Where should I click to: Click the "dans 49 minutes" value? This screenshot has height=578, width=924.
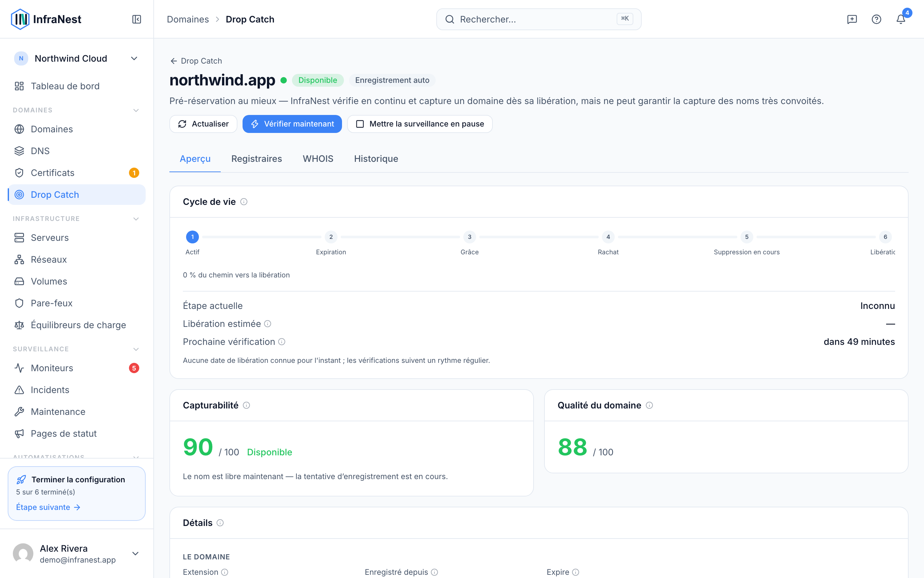coord(859,342)
